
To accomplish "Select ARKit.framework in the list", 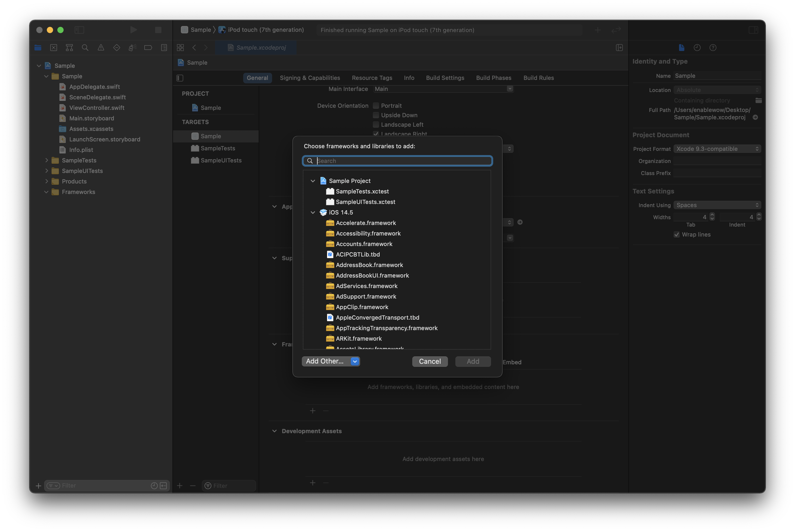I will (358, 338).
